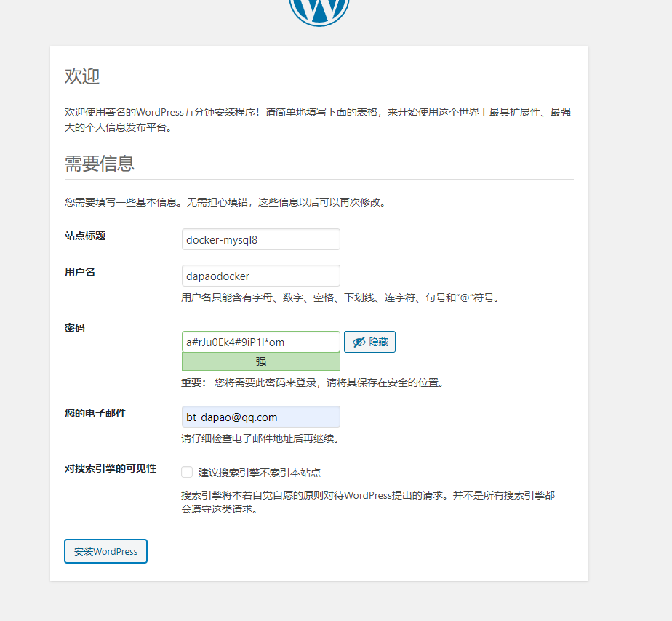Click the username rules hint text
The image size is (672, 621).
(x=341, y=297)
